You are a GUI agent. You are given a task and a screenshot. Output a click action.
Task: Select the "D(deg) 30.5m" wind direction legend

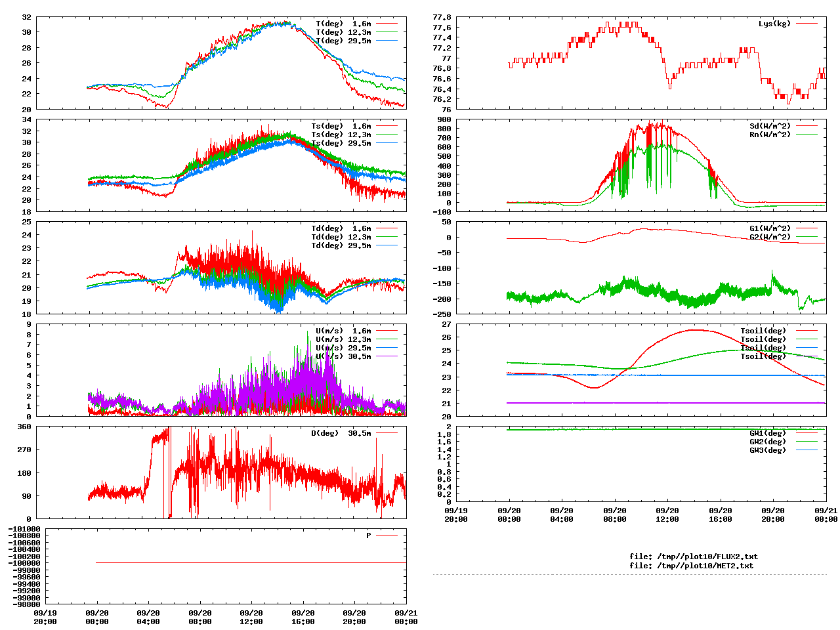[341, 433]
